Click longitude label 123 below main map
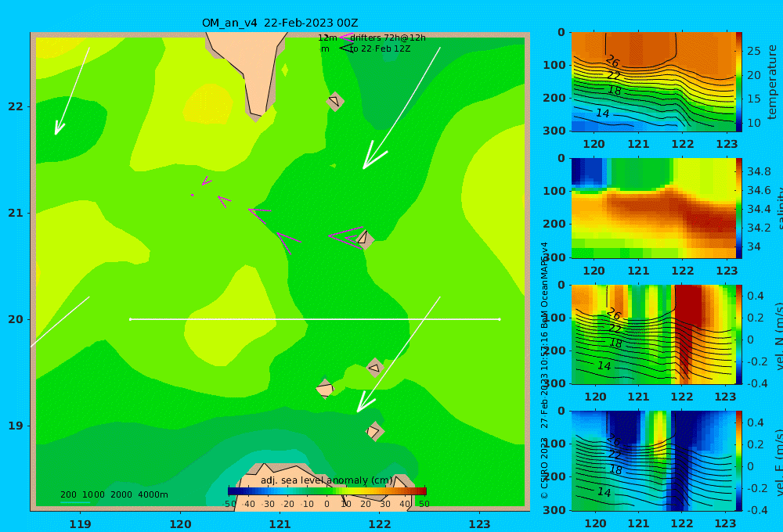This screenshot has width=783, height=532. coord(479,524)
